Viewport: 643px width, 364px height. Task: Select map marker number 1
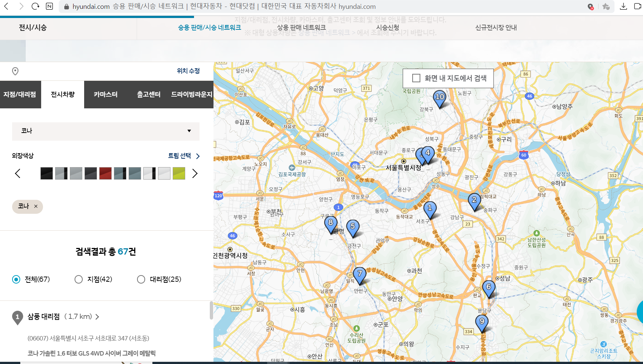tap(430, 210)
